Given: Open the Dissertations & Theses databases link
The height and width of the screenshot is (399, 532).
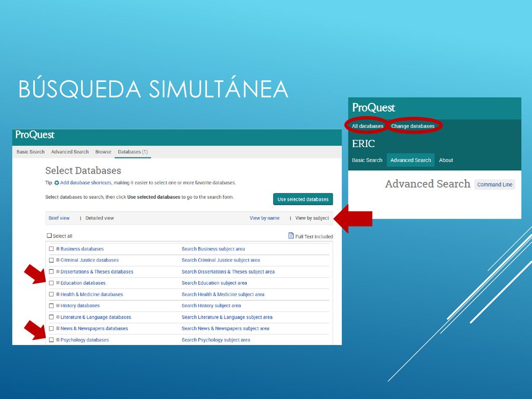Looking at the screenshot, I should coord(97,271).
